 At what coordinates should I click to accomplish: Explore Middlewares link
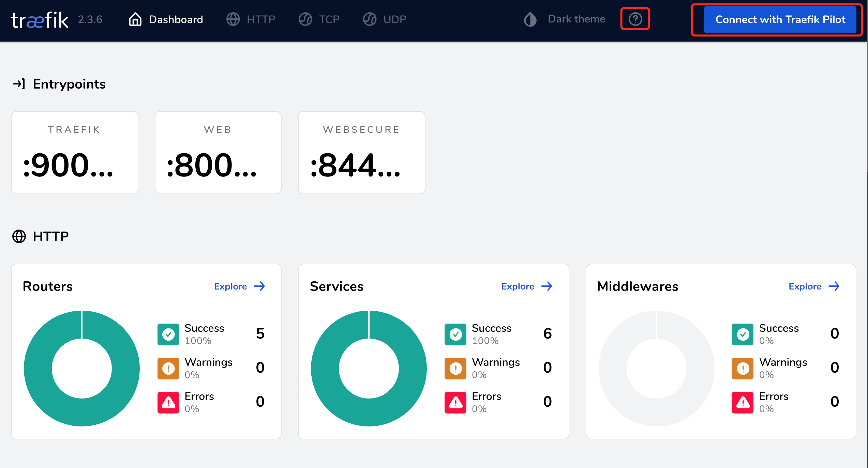[814, 286]
